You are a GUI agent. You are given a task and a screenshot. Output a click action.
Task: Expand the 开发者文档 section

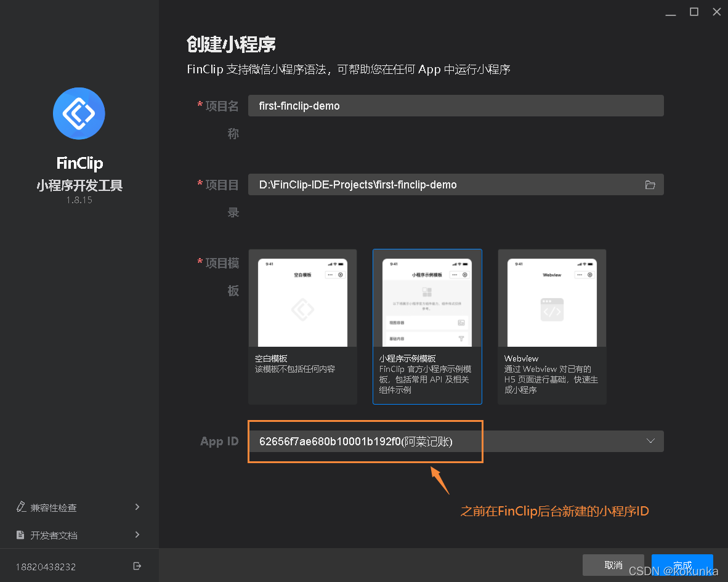tap(138, 535)
